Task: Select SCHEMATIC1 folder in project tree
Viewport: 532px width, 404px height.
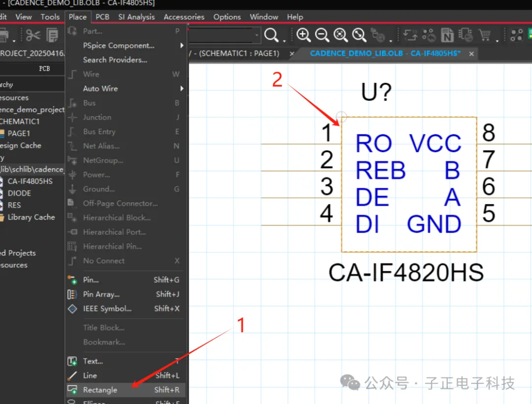Action: tap(20, 122)
